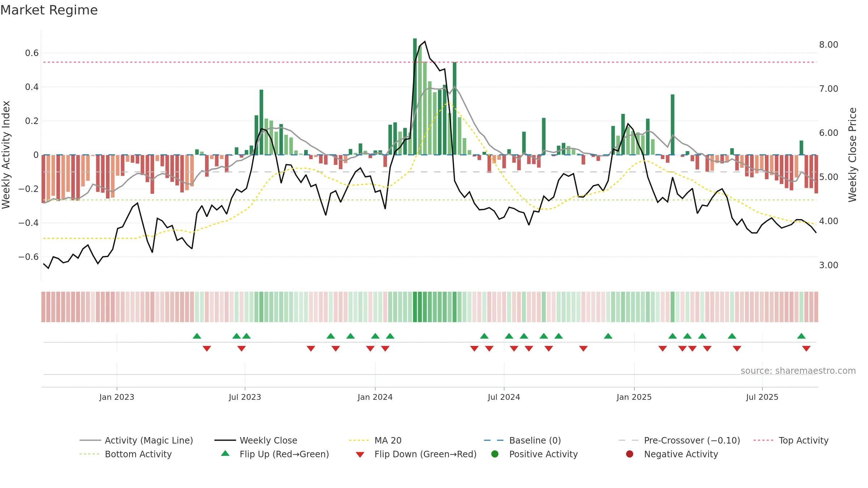The image size is (868, 488).
Task: Click the 0.4 activity tick label
Action: (x=32, y=87)
